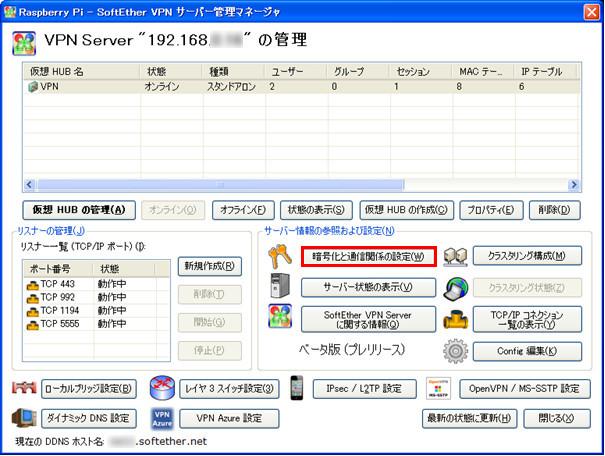Viewport: 605px width, 456px height.
Task: Open 仮想 HUB の管理(A)
Action: pos(79,210)
